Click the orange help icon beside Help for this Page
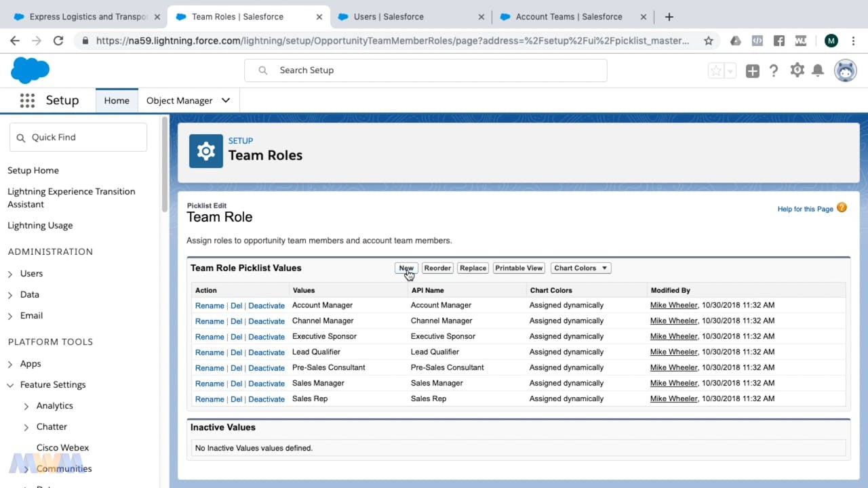 coord(842,207)
